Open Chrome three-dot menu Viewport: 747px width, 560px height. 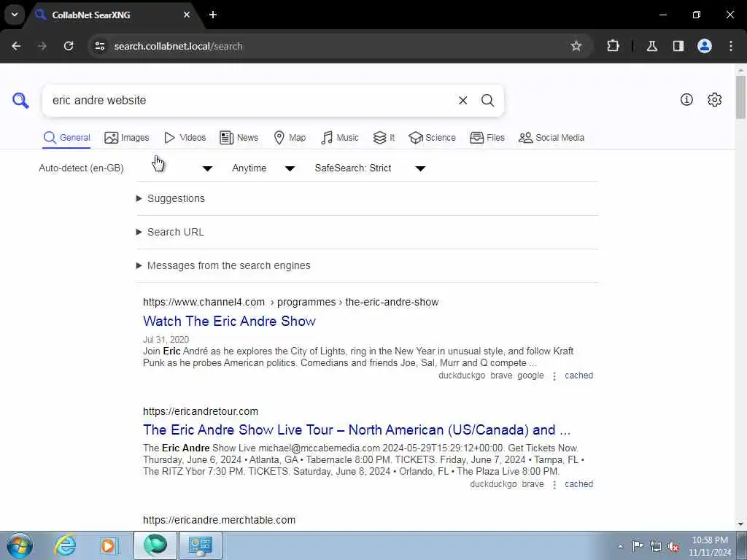click(731, 46)
